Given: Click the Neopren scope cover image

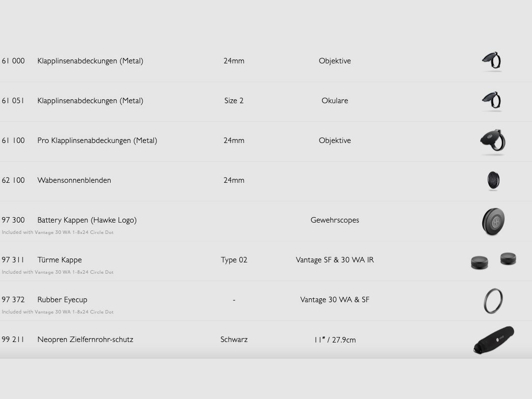Looking at the screenshot, I should pos(493,340).
